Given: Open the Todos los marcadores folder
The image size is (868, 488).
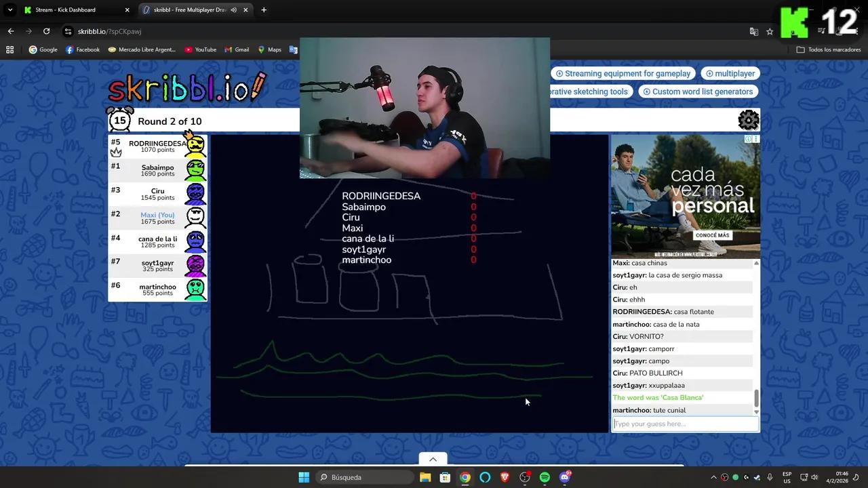Looking at the screenshot, I should (829, 49).
